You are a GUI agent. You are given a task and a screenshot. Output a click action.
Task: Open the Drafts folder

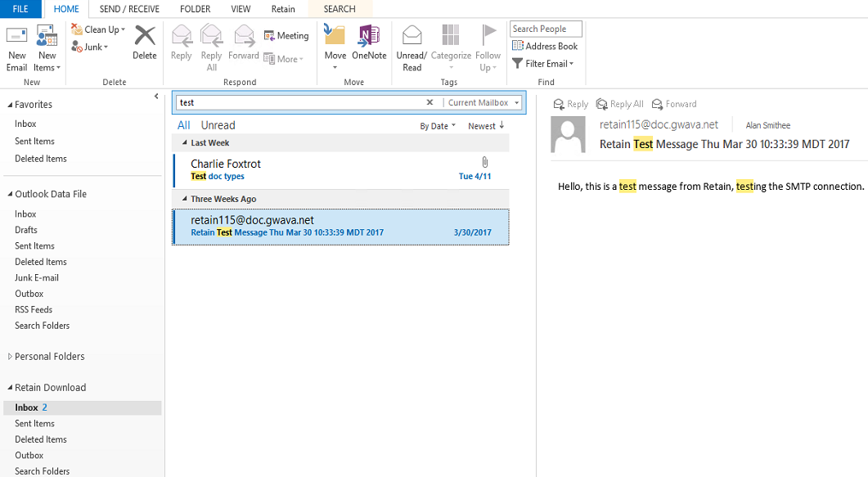[x=26, y=230]
